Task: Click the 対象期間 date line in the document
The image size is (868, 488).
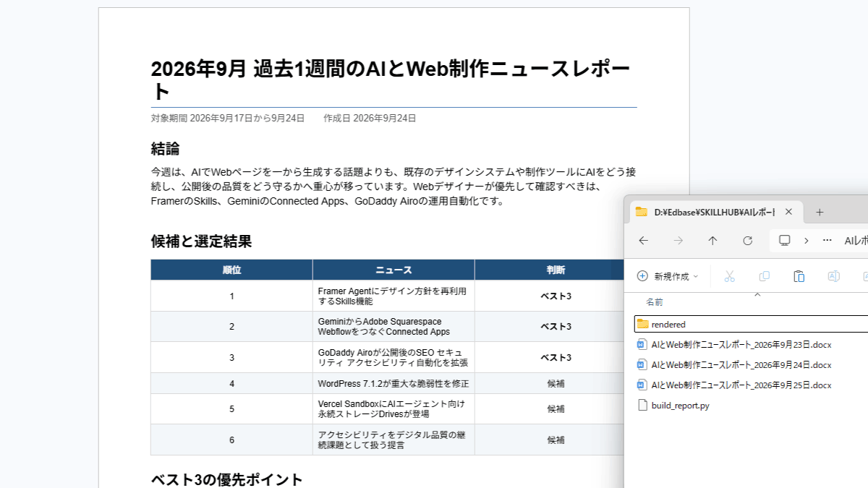Action: pos(228,118)
